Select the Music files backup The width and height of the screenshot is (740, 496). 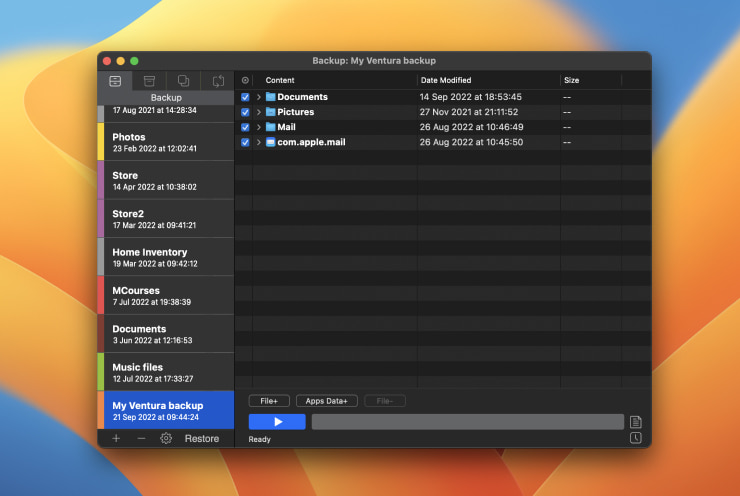coord(166,372)
